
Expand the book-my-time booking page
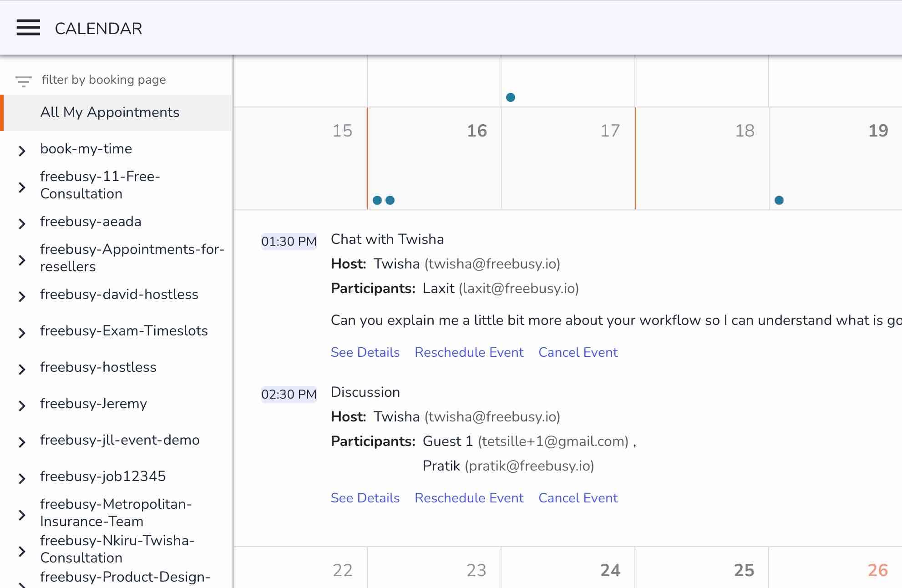[x=22, y=150]
